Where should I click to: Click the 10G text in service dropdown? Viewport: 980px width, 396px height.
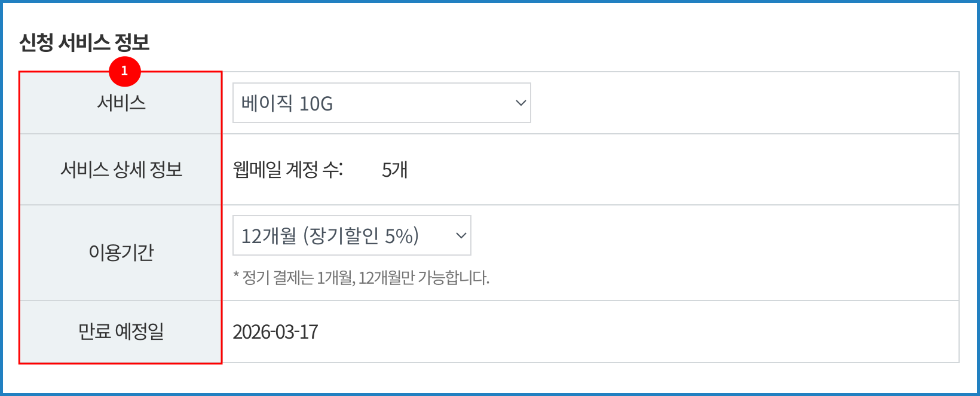[x=316, y=104]
